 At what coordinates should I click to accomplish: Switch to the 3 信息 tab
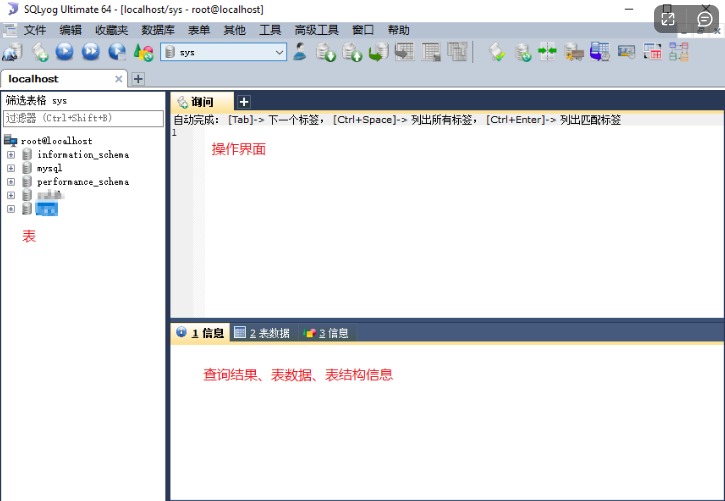pyautogui.click(x=326, y=333)
